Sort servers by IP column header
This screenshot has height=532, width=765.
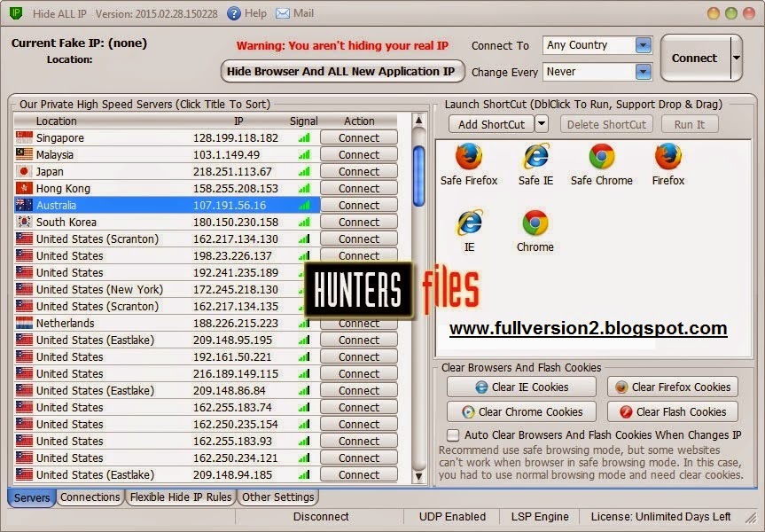(x=238, y=121)
